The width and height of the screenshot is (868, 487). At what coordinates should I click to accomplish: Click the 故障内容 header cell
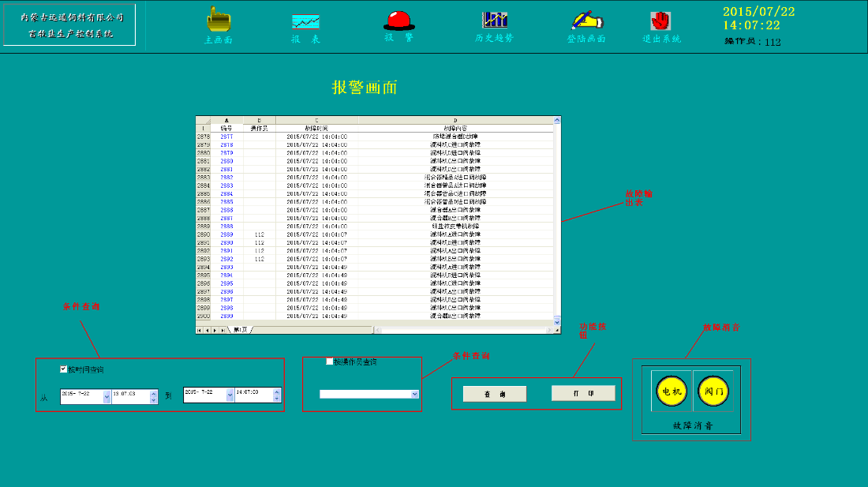tap(455, 129)
